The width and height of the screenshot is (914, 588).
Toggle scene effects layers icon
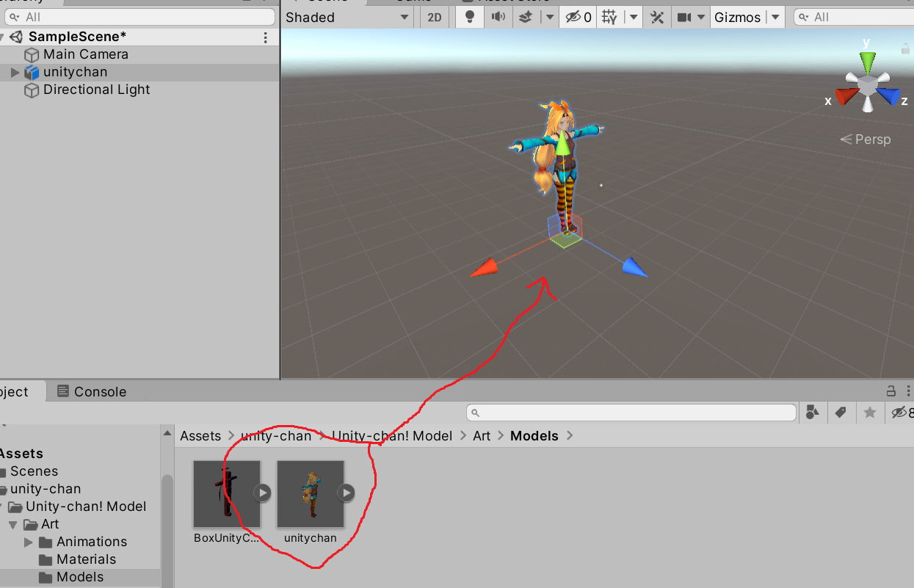click(x=526, y=17)
